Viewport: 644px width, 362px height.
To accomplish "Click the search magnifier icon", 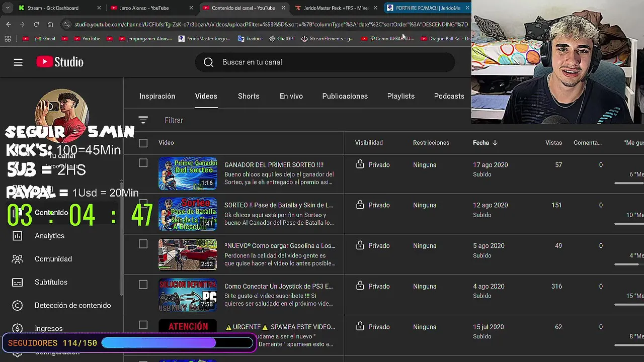I will [x=208, y=62].
